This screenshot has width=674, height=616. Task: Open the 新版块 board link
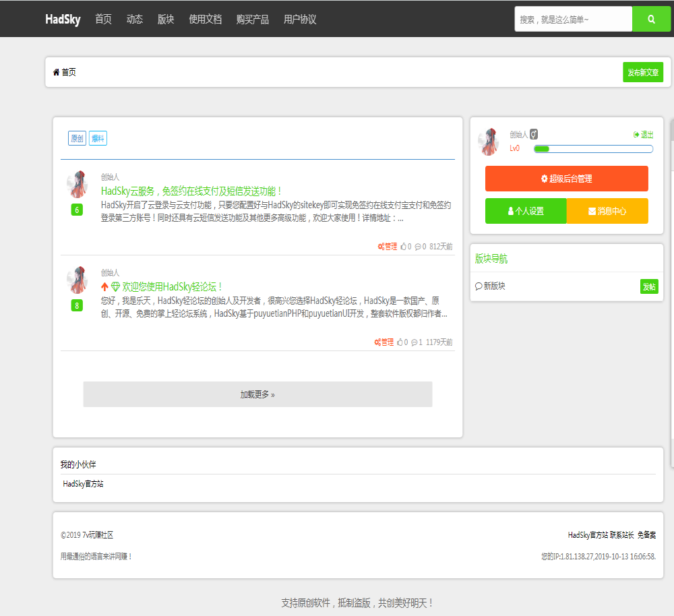click(x=490, y=286)
